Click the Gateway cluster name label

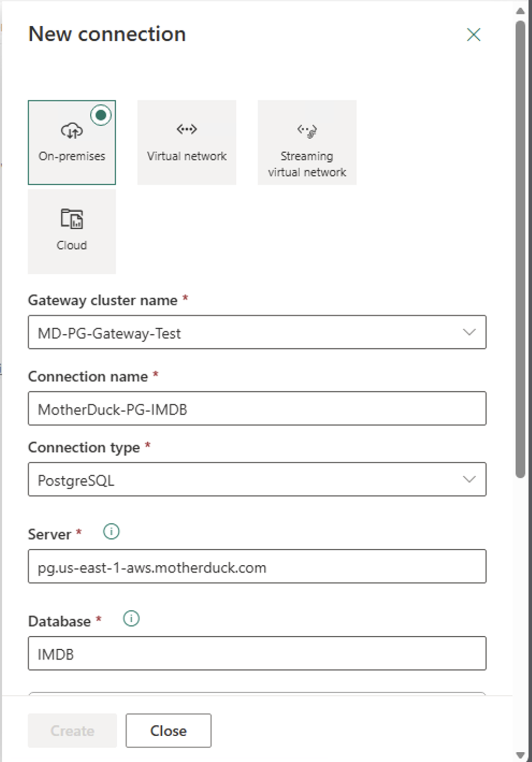(x=103, y=300)
